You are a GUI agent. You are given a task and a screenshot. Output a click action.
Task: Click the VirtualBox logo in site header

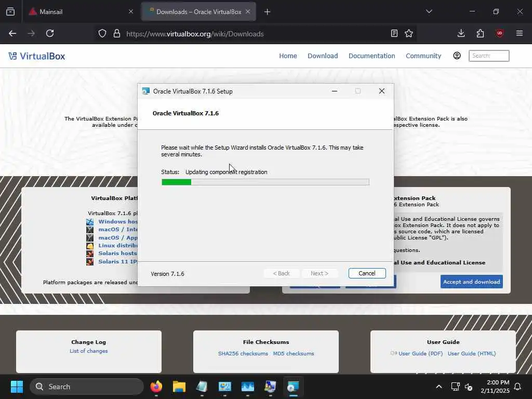click(37, 56)
